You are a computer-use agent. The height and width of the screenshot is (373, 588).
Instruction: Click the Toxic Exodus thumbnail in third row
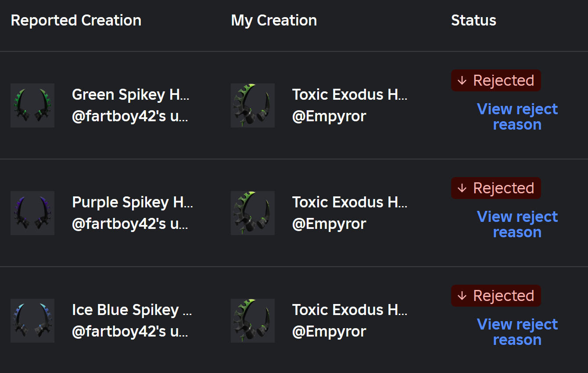pyautogui.click(x=253, y=321)
